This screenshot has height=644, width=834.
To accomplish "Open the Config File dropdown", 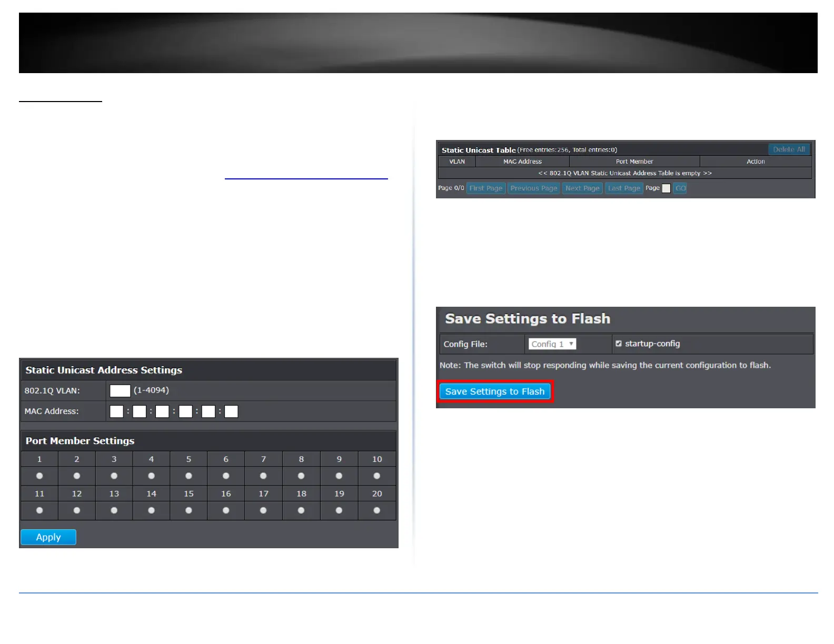I will coord(552,344).
